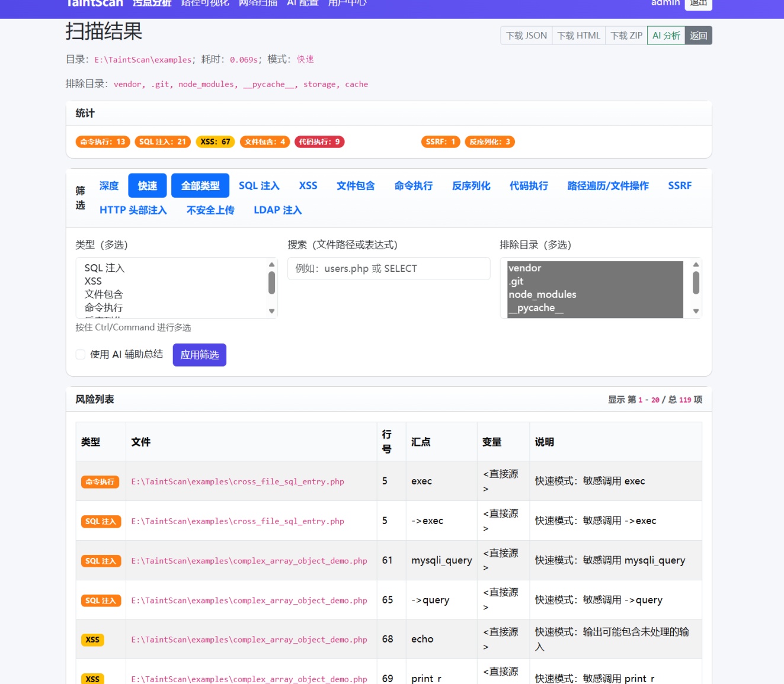Click the 文件包含: 4 statistics badge
This screenshot has height=684, width=784.
click(264, 142)
